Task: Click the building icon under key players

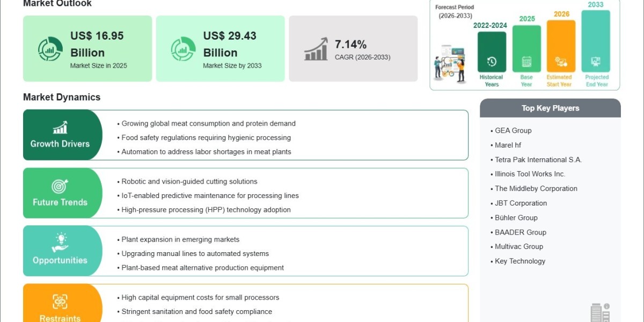Action: coord(600,313)
